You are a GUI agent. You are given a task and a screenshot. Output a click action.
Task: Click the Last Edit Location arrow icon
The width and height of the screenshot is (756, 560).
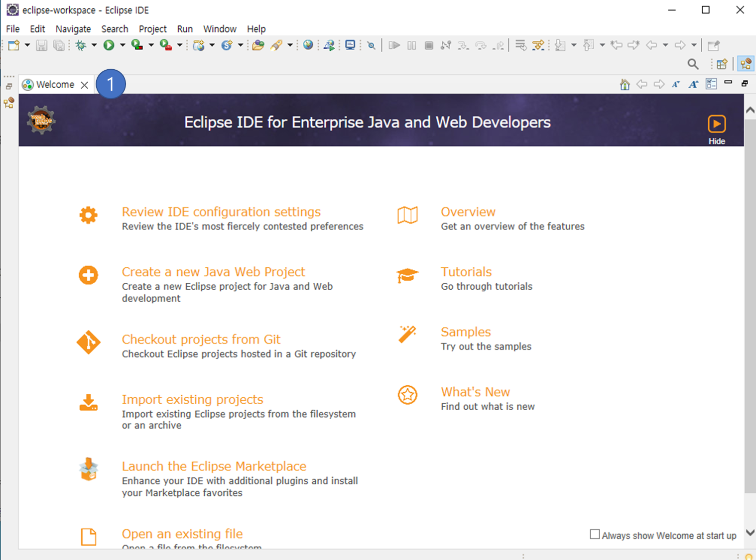[617, 45]
